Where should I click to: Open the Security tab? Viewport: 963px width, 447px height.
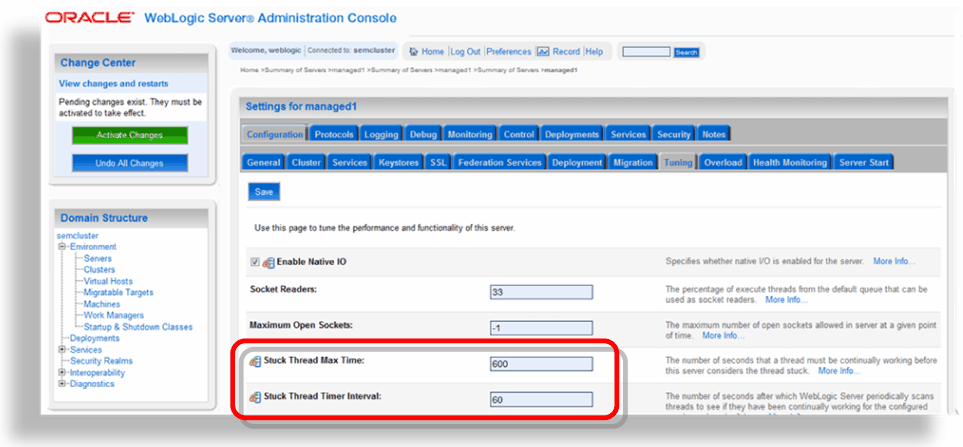[x=674, y=134]
